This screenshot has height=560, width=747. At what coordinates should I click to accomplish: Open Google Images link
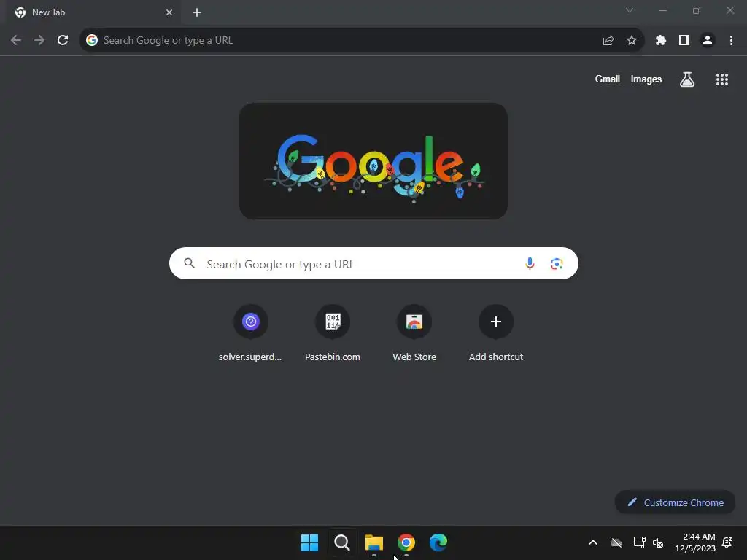pos(646,79)
